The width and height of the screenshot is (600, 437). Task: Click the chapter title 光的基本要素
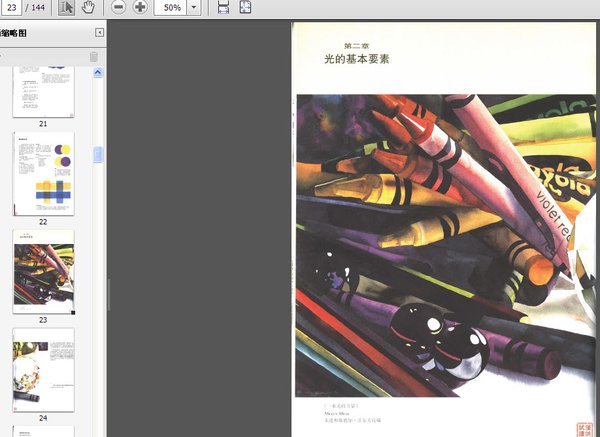tap(357, 59)
